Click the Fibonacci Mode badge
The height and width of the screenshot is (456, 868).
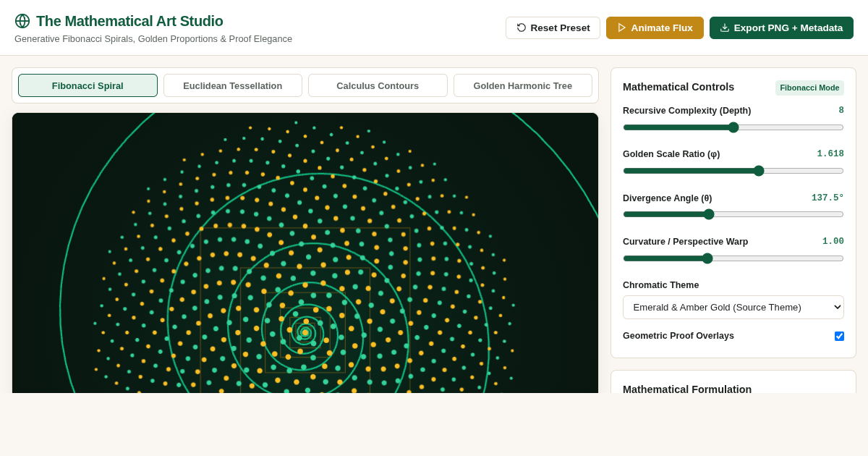point(809,88)
